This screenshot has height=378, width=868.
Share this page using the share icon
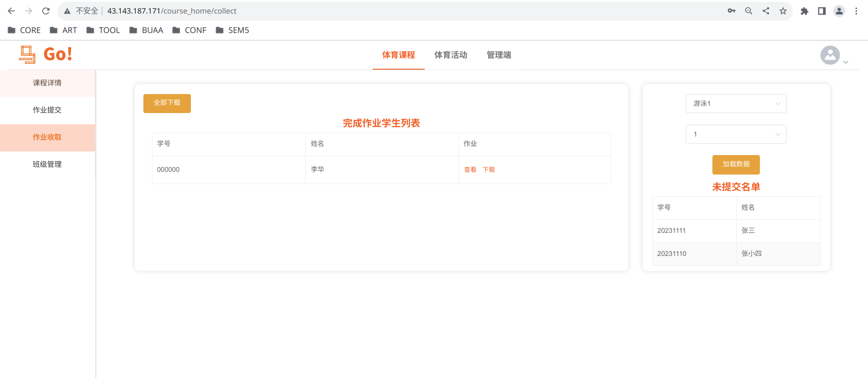(x=766, y=11)
